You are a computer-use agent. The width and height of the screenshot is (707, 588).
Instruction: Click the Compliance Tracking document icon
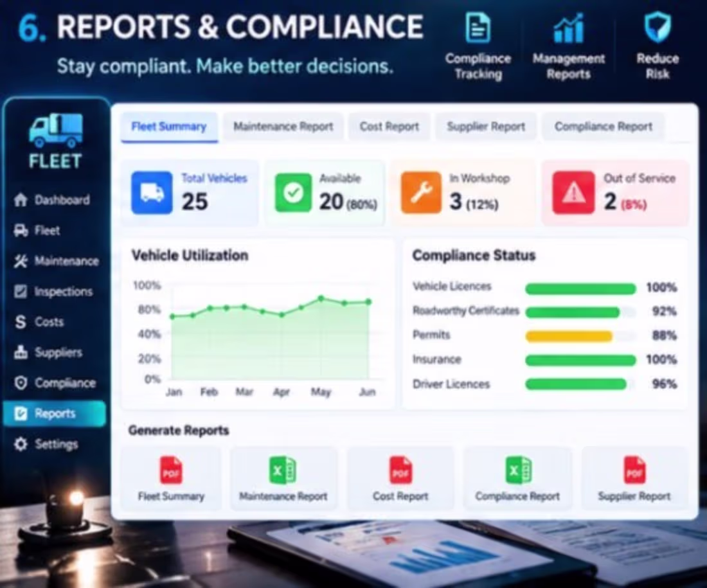pyautogui.click(x=478, y=28)
